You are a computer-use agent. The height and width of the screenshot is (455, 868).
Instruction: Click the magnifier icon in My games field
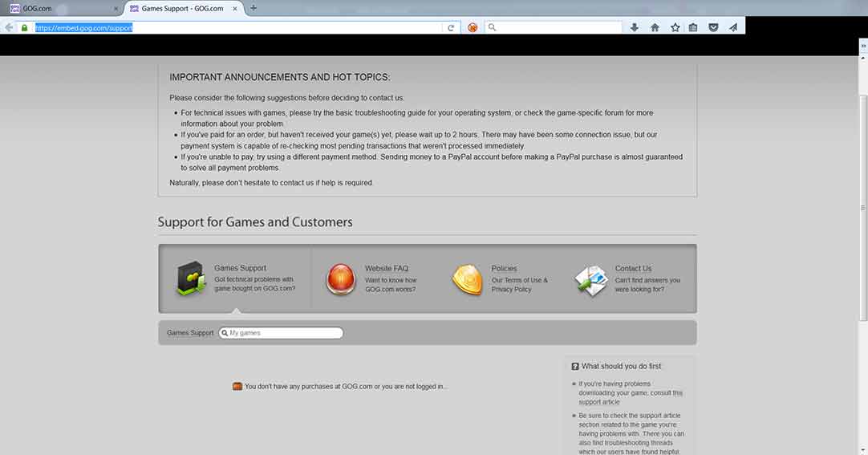pos(225,333)
